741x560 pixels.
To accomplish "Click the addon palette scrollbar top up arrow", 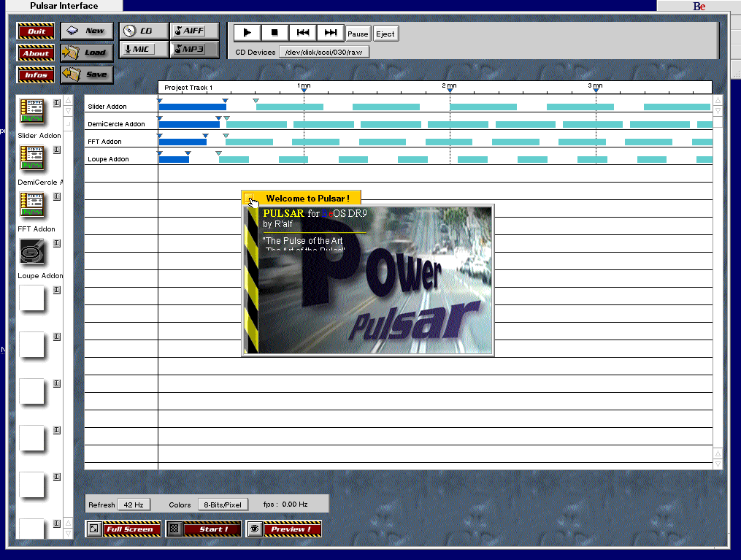I will pos(68,100).
